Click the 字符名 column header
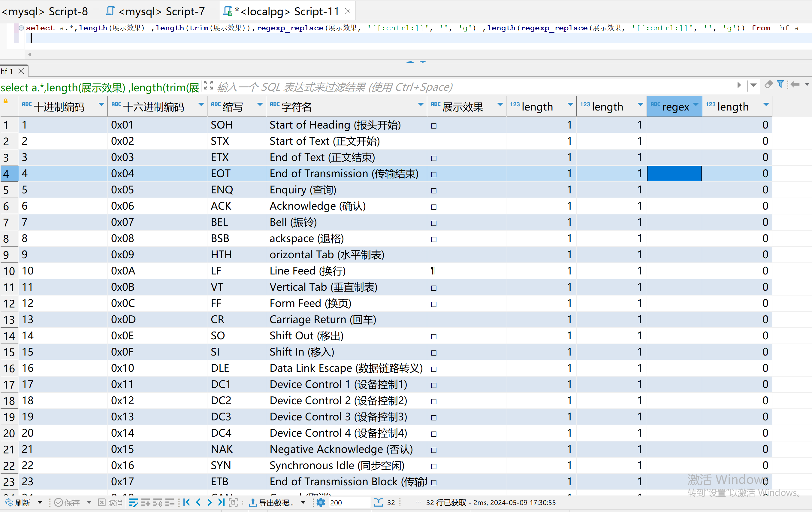 (x=347, y=107)
